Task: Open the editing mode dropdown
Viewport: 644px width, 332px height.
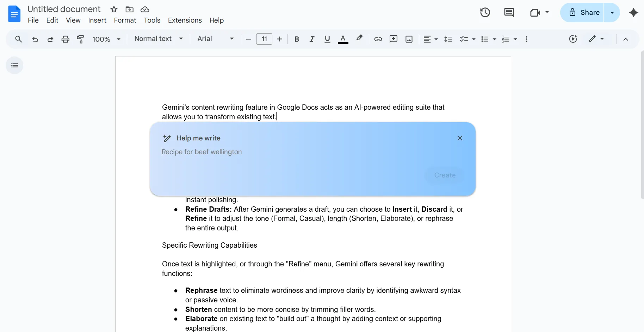Action: (596, 39)
